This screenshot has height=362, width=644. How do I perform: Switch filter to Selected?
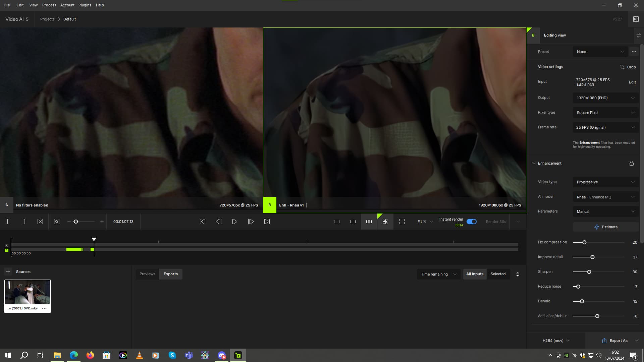coord(498,274)
